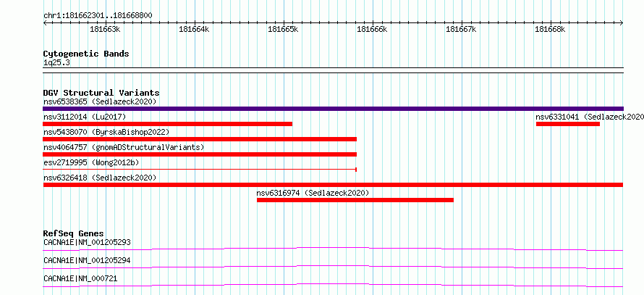Viewport: 644px width, 295px height.
Task: Click the chr1:181662301..181668800 region label
Action: [98, 16]
